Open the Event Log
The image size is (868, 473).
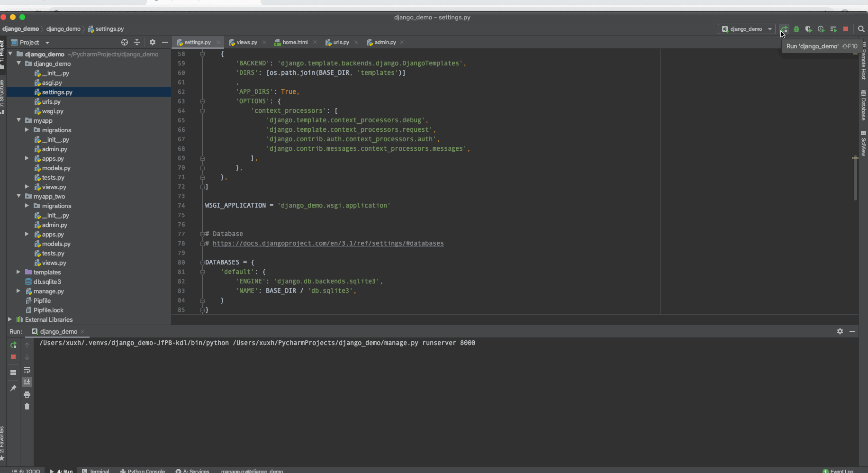click(838, 471)
